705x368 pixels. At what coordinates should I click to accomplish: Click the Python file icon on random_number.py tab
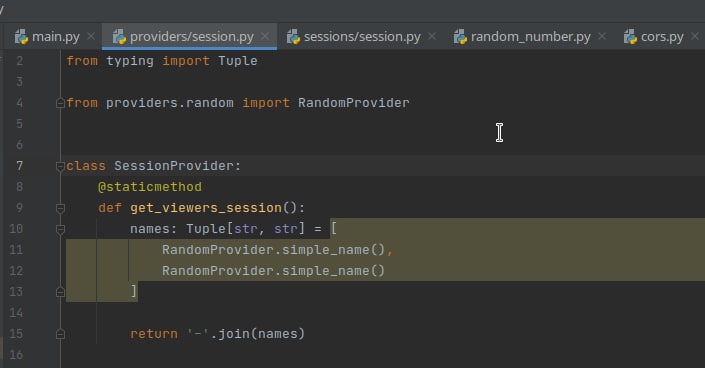click(x=460, y=36)
